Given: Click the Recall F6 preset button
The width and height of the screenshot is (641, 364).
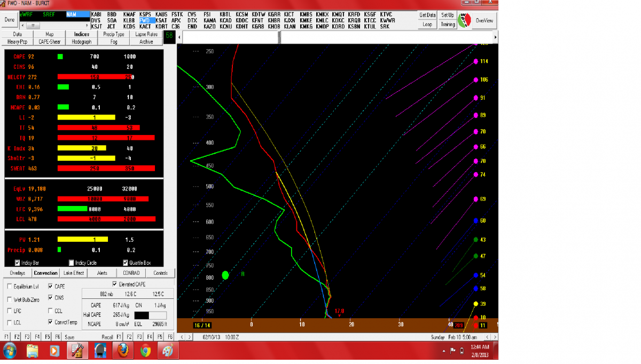Looking at the screenshot, I should [170, 337].
